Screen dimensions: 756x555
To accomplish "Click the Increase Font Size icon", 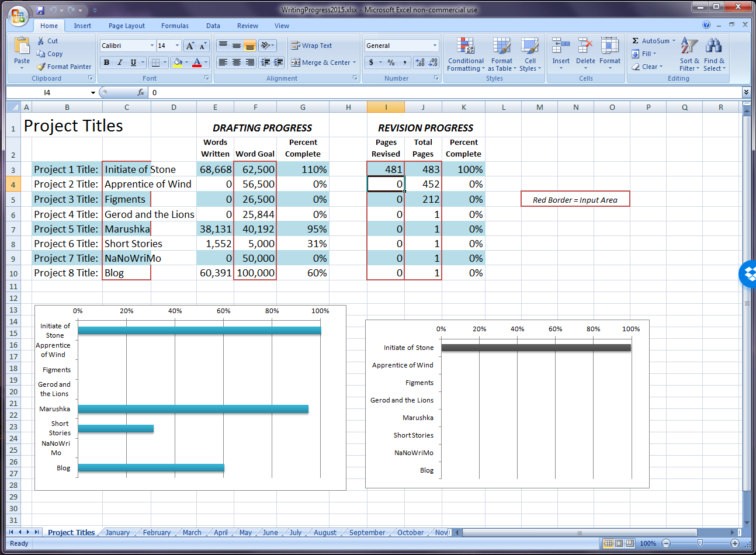I will (x=190, y=46).
